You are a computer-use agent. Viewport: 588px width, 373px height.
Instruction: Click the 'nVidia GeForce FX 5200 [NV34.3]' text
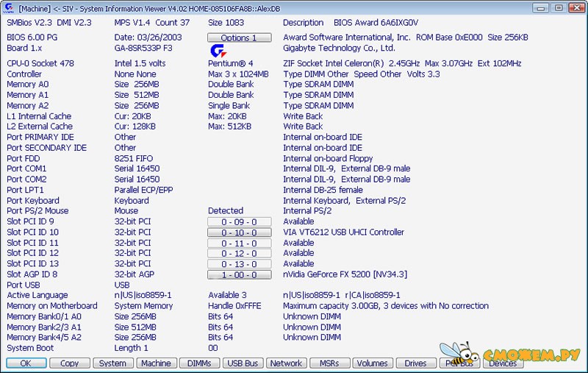pos(345,274)
